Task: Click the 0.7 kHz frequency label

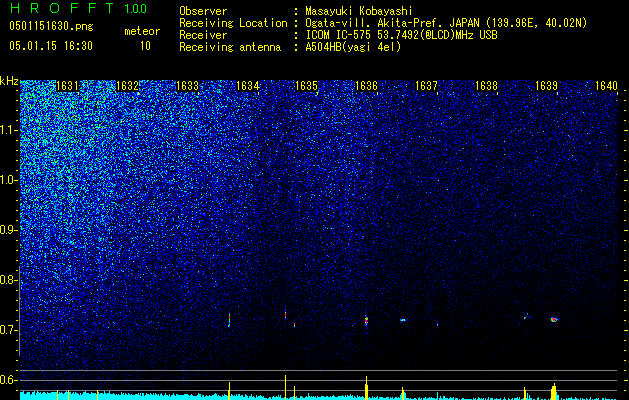Action: pyautogui.click(x=9, y=330)
